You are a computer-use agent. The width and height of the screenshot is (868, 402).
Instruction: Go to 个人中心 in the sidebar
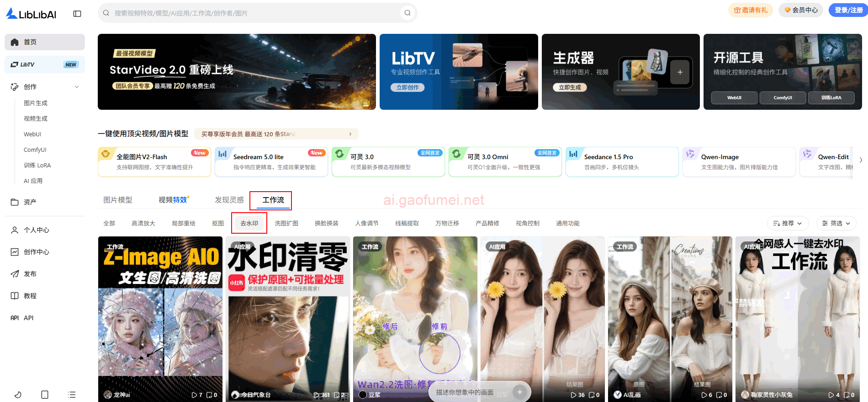(36, 230)
